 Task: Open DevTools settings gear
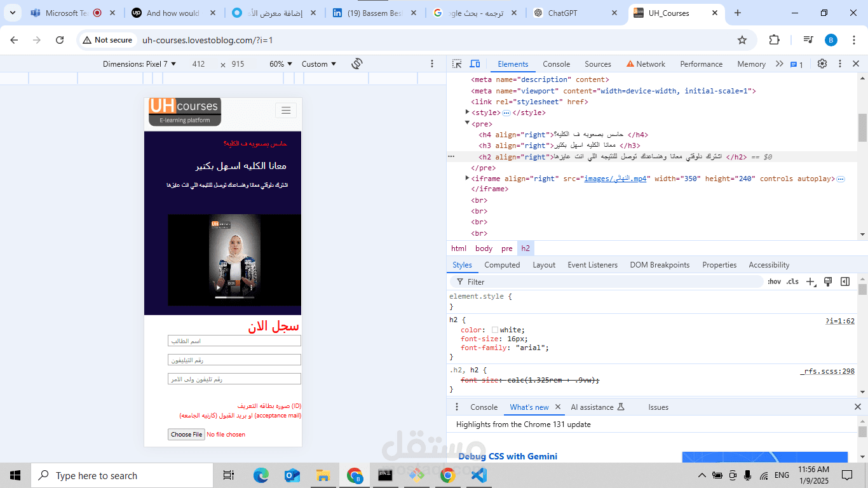pyautogui.click(x=822, y=64)
